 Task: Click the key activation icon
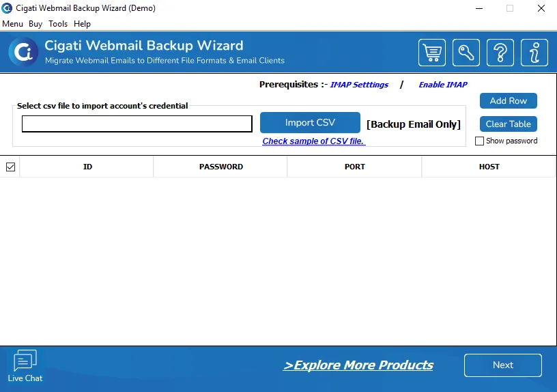pyautogui.click(x=466, y=53)
